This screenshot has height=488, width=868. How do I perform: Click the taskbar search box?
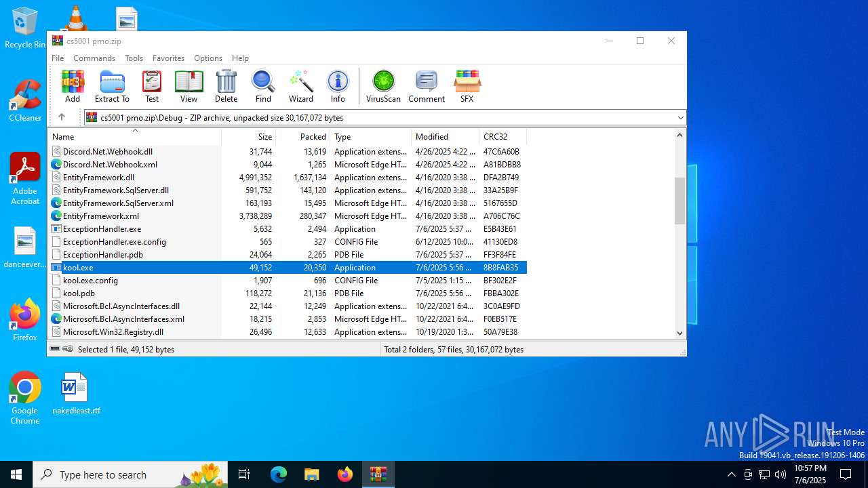pos(131,474)
